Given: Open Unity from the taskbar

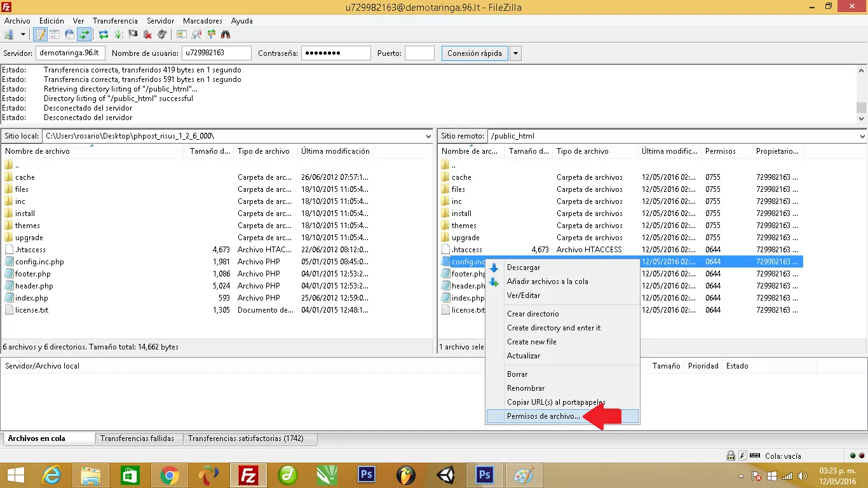Looking at the screenshot, I should [x=445, y=475].
